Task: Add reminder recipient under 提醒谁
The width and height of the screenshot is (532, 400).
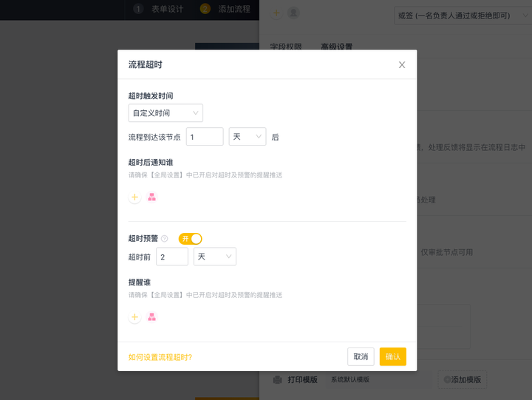Action: (x=134, y=317)
